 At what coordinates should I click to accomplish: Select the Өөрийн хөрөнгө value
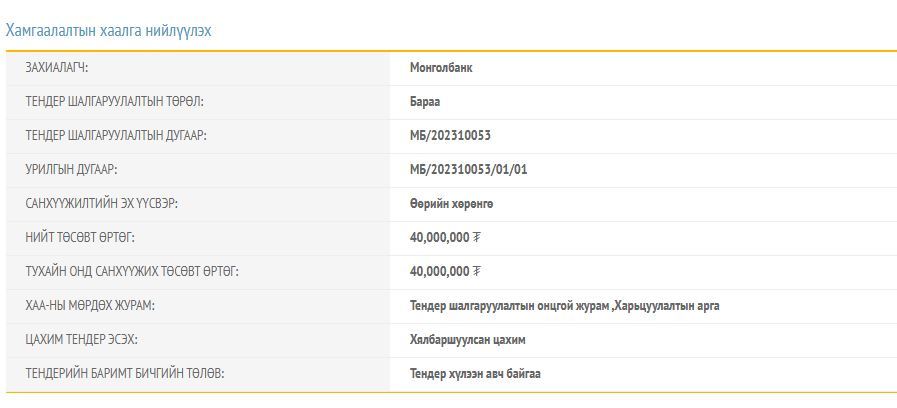[x=451, y=204]
